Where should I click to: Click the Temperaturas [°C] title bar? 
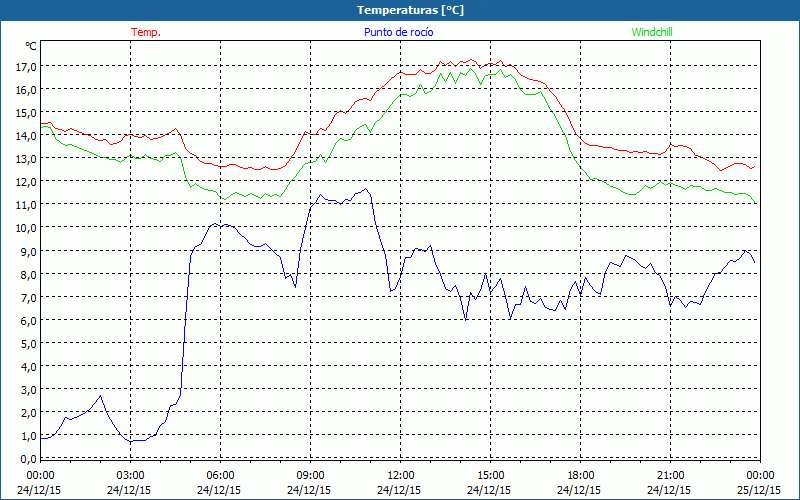400,10
